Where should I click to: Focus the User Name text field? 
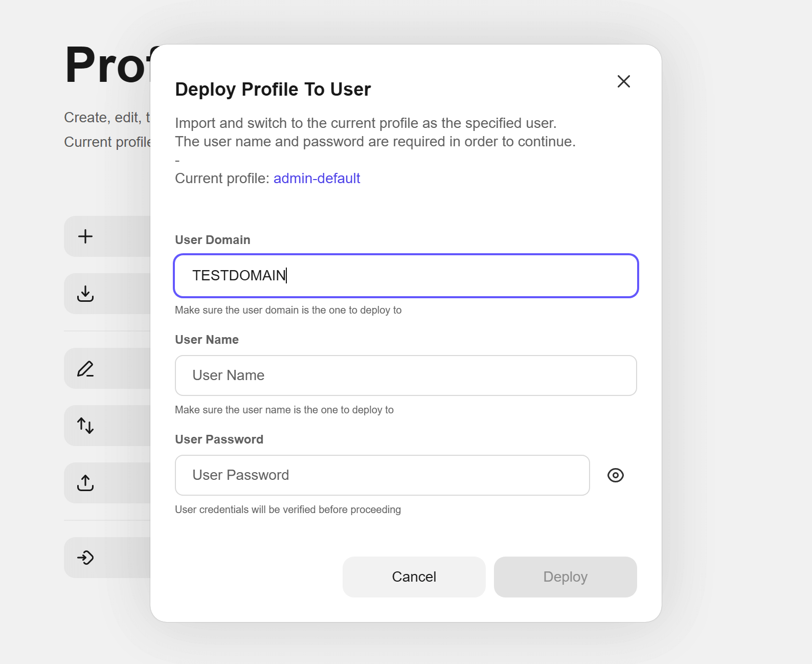tap(406, 375)
